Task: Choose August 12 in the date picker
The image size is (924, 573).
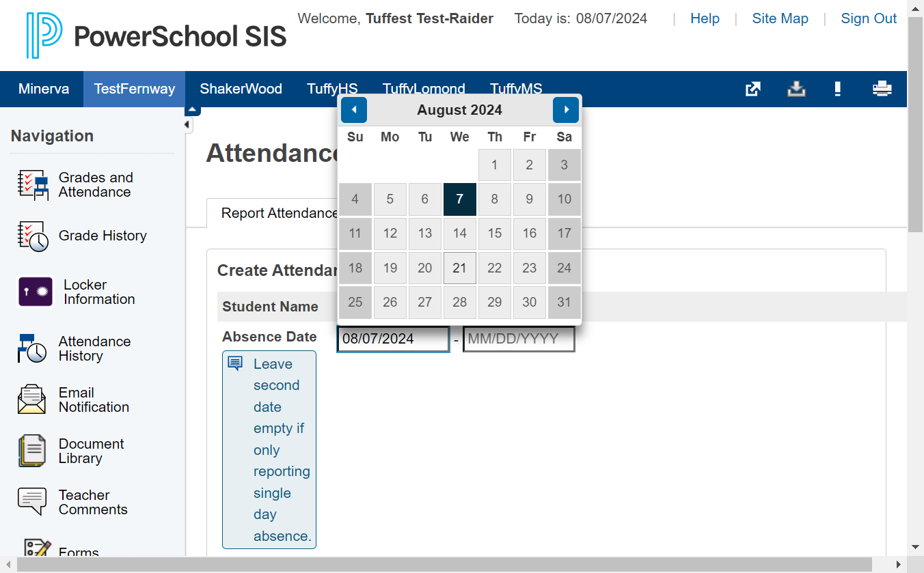Action: pos(390,234)
